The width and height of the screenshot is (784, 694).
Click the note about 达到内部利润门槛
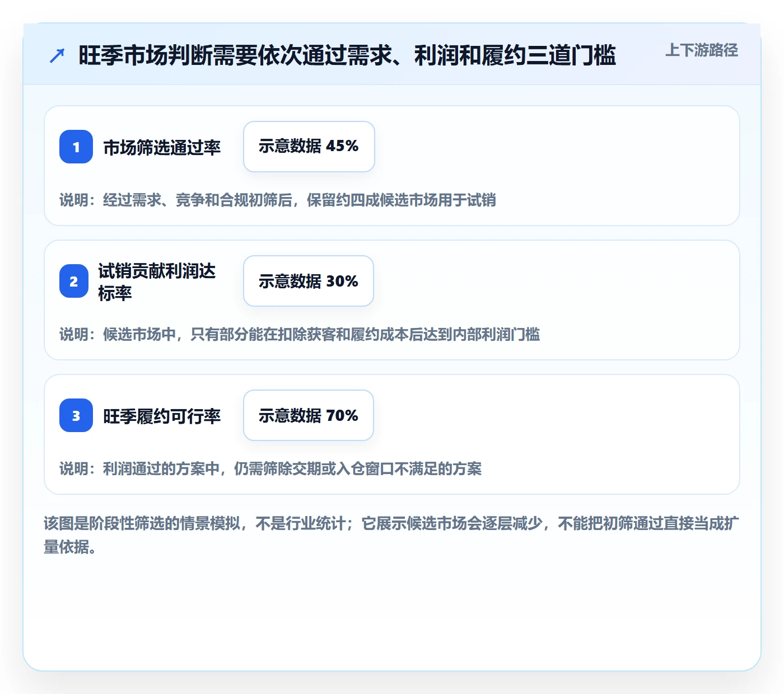pyautogui.click(x=300, y=334)
